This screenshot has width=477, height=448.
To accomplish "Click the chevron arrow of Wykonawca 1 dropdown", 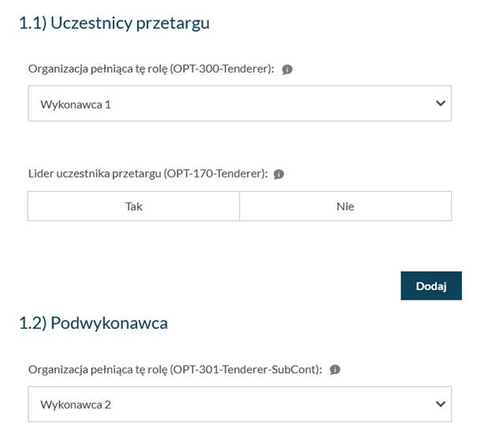I will coord(440,103).
